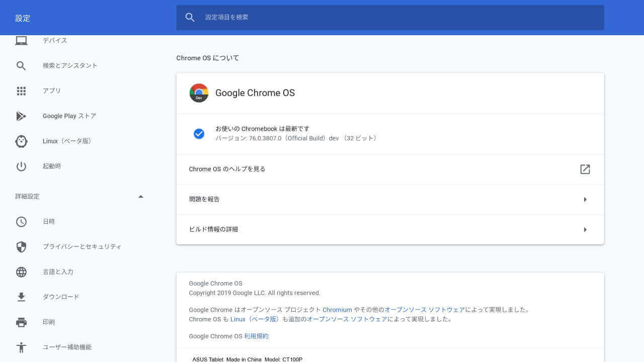Open the 利用規約 terms link
This screenshot has height=362, width=644.
pos(256,336)
